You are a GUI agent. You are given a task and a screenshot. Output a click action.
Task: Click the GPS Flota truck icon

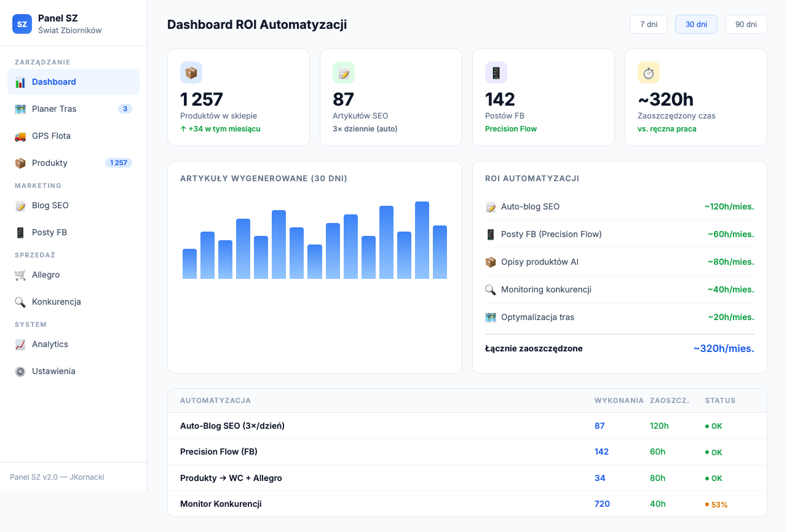pyautogui.click(x=20, y=136)
